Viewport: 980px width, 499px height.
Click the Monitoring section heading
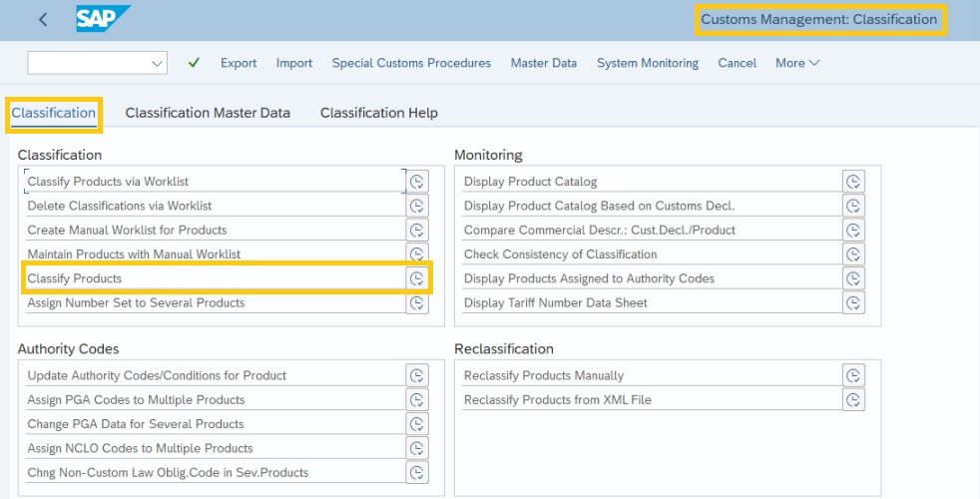coord(488,155)
